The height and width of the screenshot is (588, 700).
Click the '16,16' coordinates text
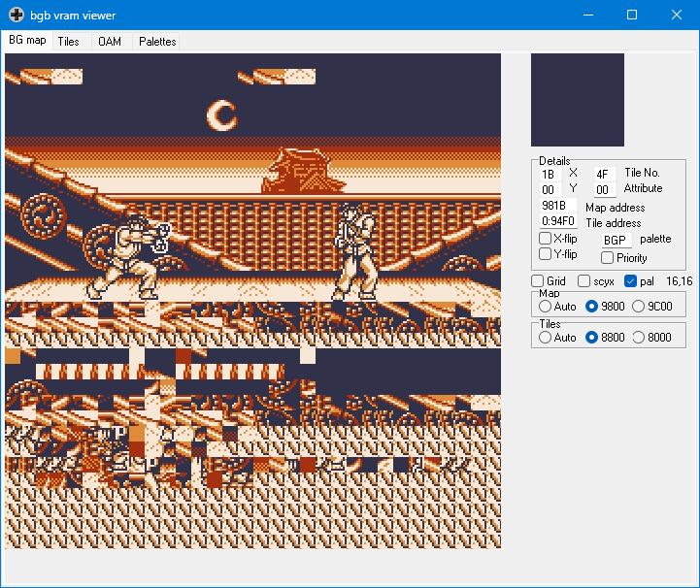679,281
